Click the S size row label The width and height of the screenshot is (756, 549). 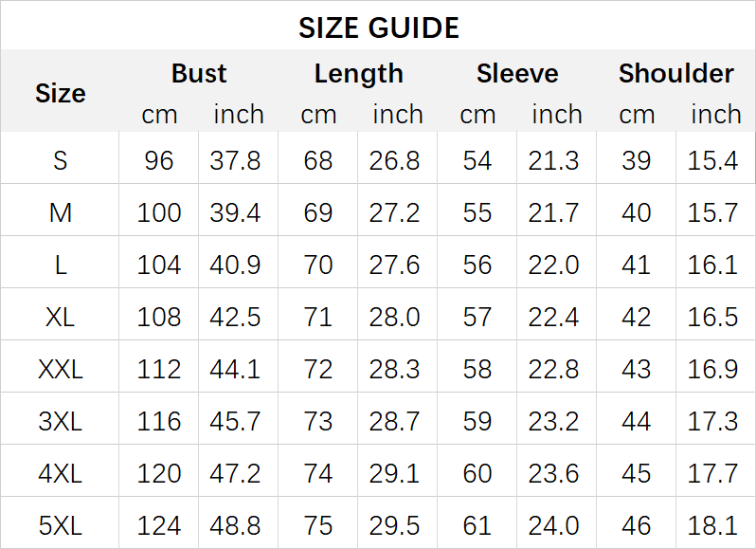click(61, 160)
